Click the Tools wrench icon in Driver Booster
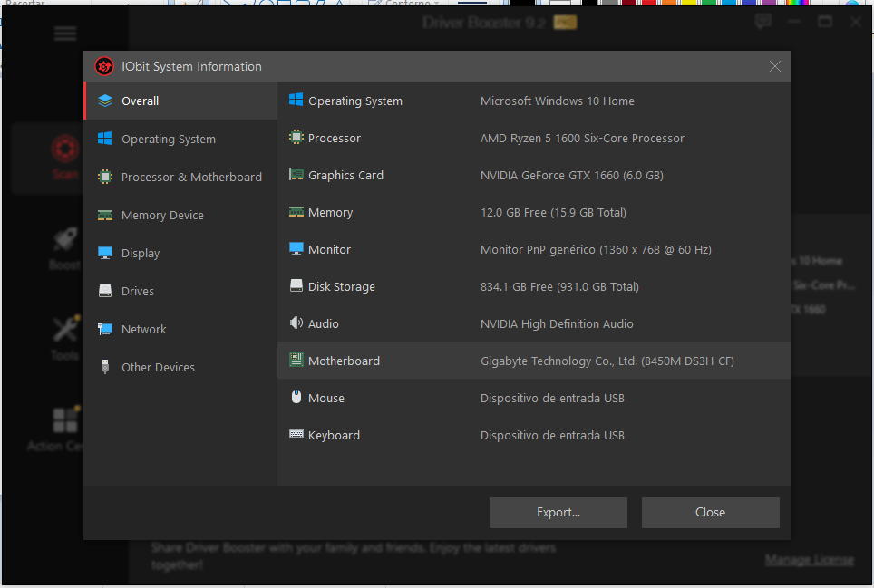The height and width of the screenshot is (588, 874). point(65,330)
